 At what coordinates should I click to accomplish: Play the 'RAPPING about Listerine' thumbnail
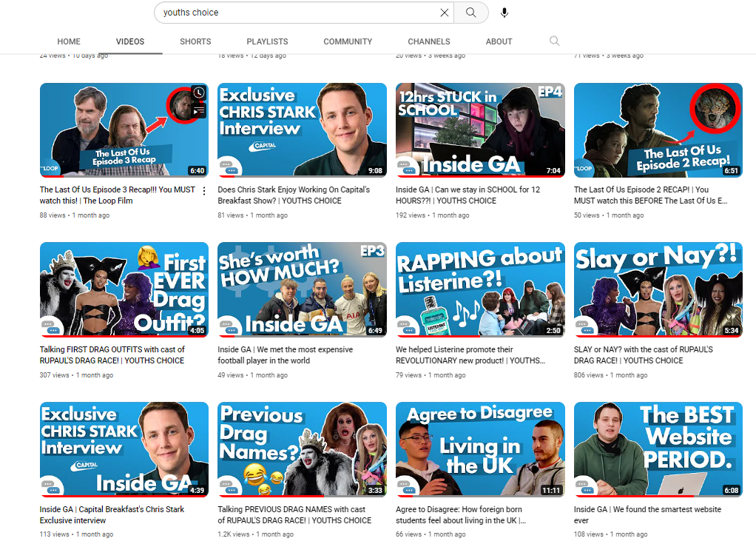point(480,289)
